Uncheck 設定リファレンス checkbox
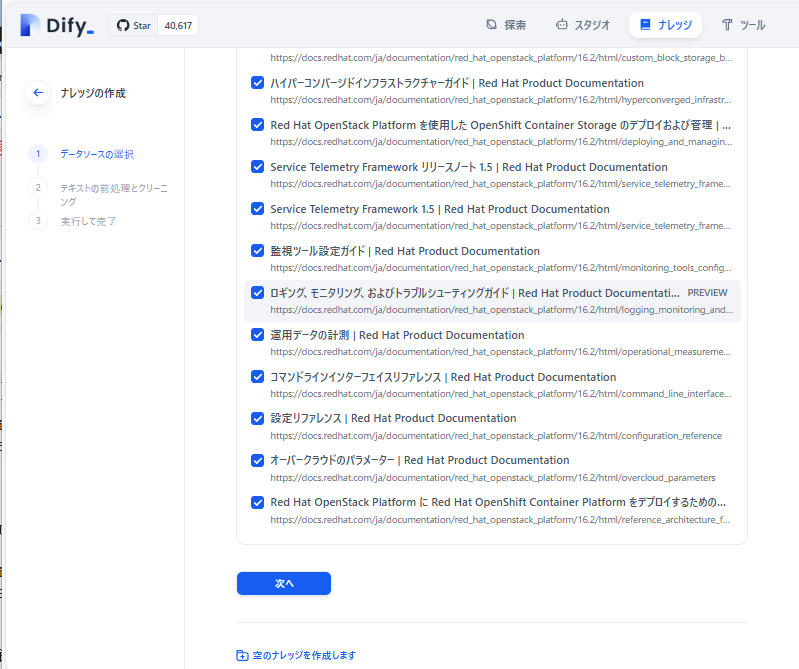The width and height of the screenshot is (799, 669). coord(257,418)
